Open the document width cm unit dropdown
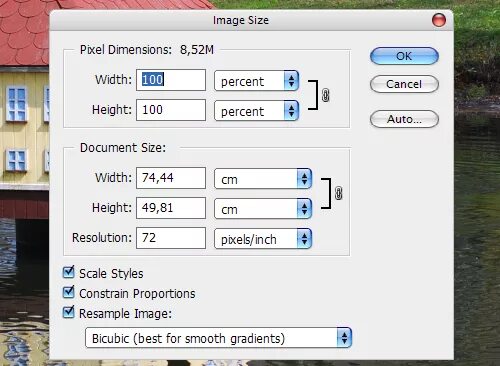Image resolution: width=500 pixels, height=366 pixels. tap(263, 179)
